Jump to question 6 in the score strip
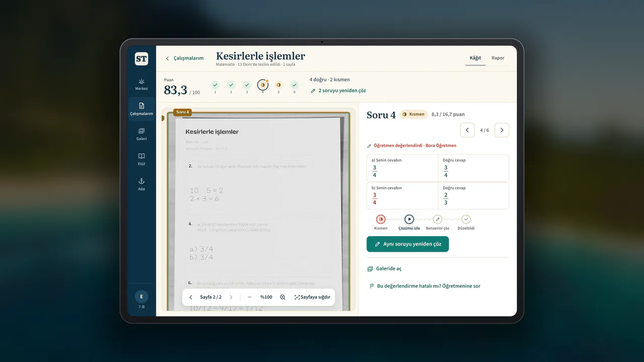Screen dimensions: 644x362 [x=294, y=87]
